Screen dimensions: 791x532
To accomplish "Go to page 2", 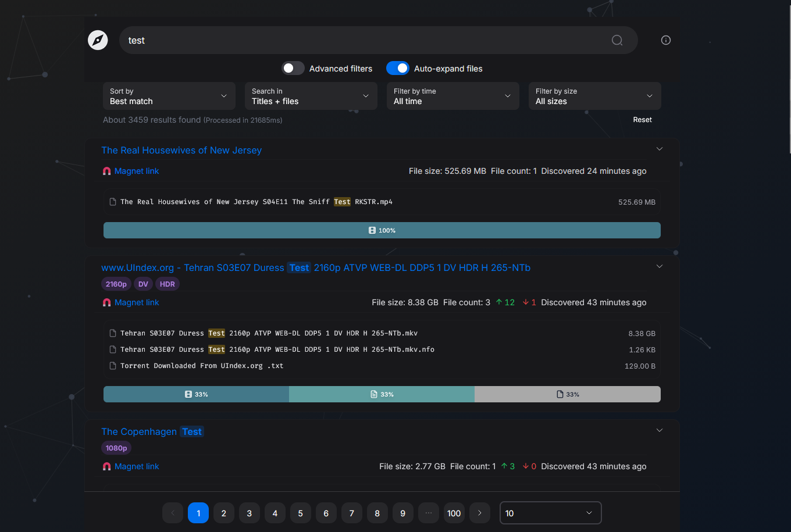I will [224, 513].
